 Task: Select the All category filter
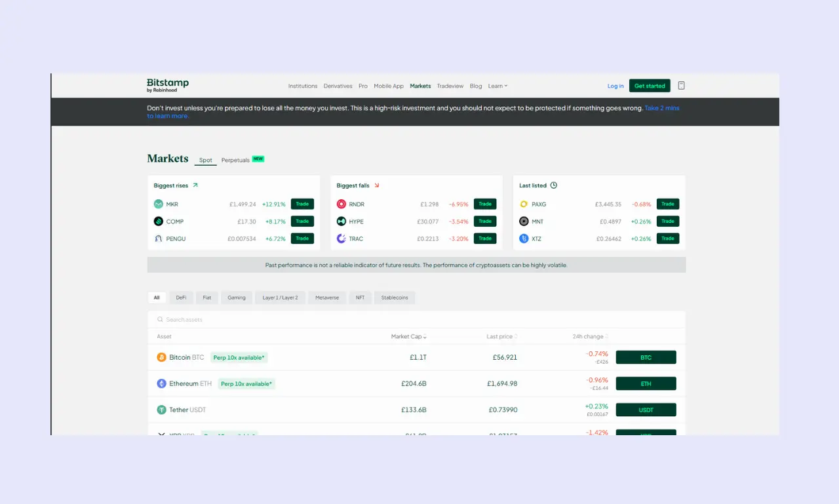pyautogui.click(x=157, y=298)
